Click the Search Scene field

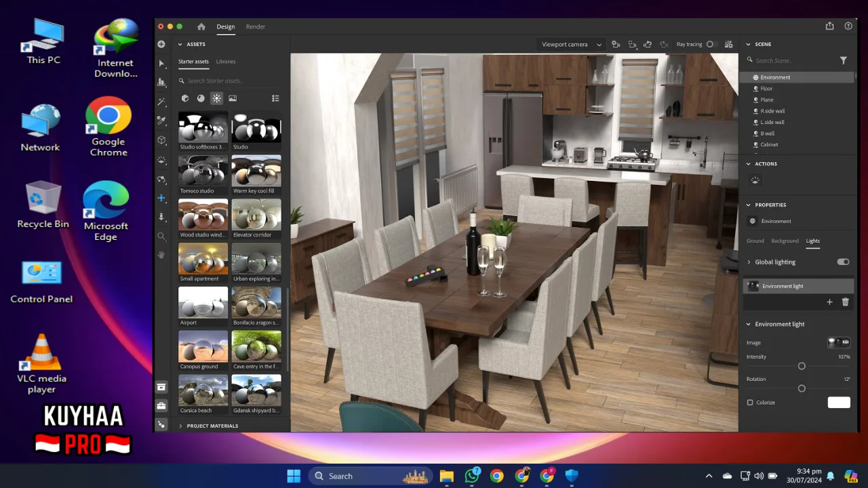point(790,60)
